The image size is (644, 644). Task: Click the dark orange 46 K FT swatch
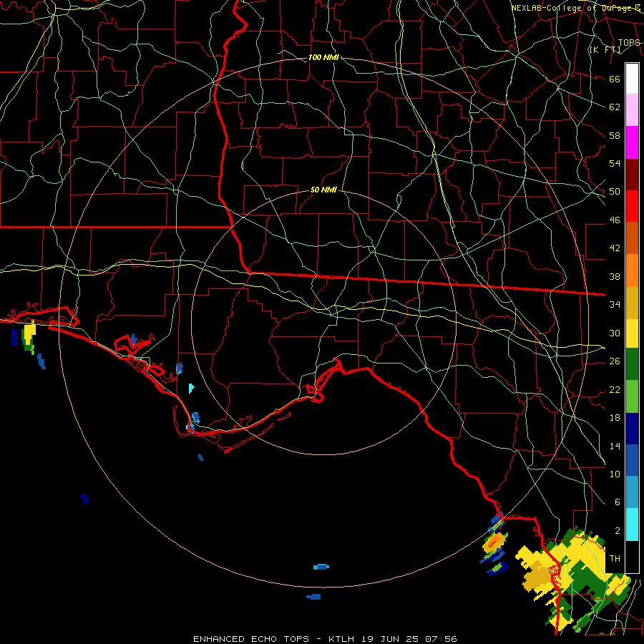(x=632, y=238)
